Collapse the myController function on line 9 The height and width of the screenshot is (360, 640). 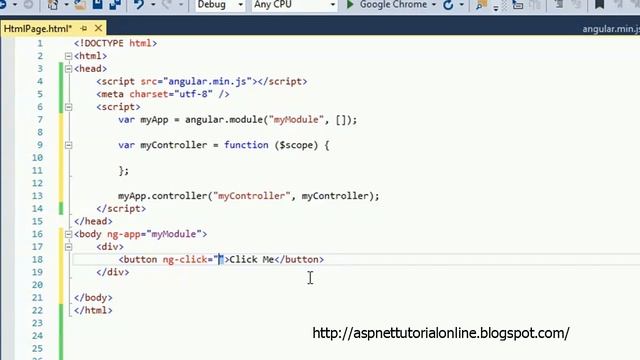[x=68, y=145]
